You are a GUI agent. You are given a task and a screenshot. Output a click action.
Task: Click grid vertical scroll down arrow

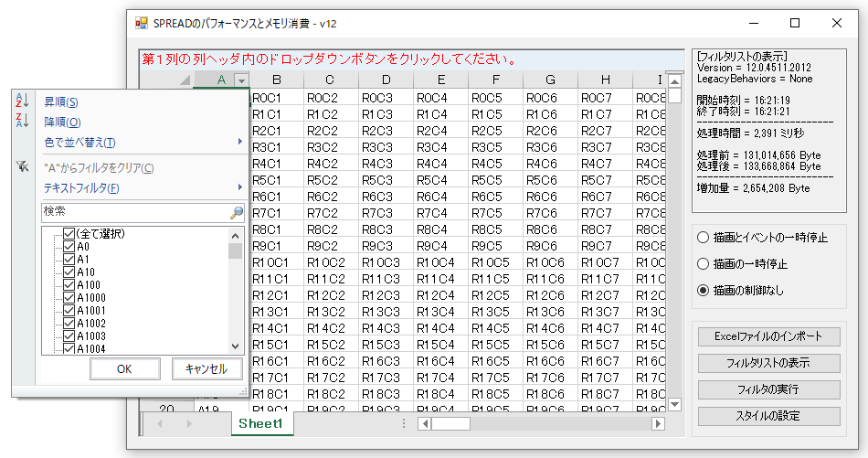pos(674,404)
